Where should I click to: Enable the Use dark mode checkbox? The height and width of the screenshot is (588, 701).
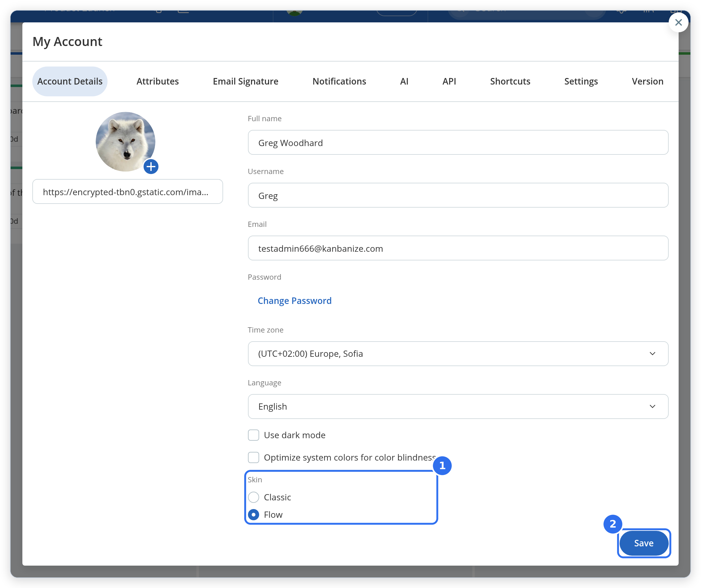253,435
